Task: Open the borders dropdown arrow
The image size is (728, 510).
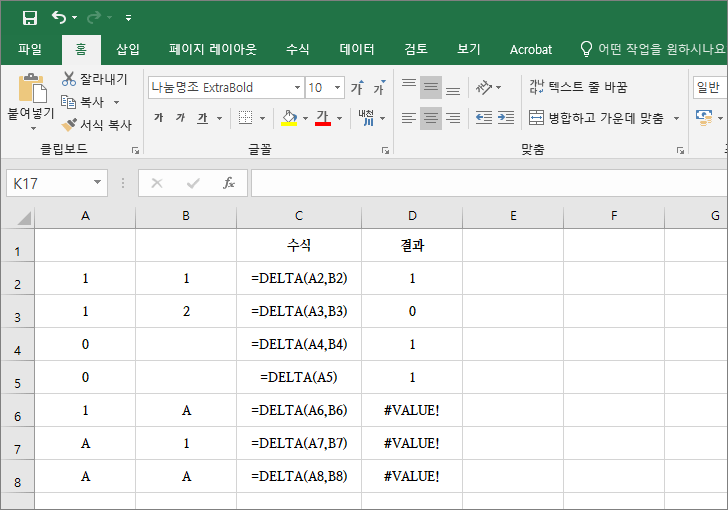Action: (262, 118)
